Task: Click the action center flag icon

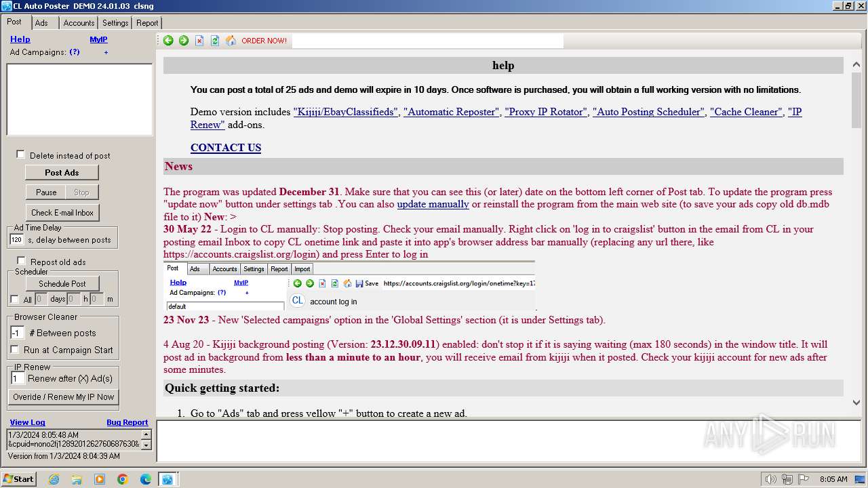Action: pyautogui.click(x=804, y=479)
